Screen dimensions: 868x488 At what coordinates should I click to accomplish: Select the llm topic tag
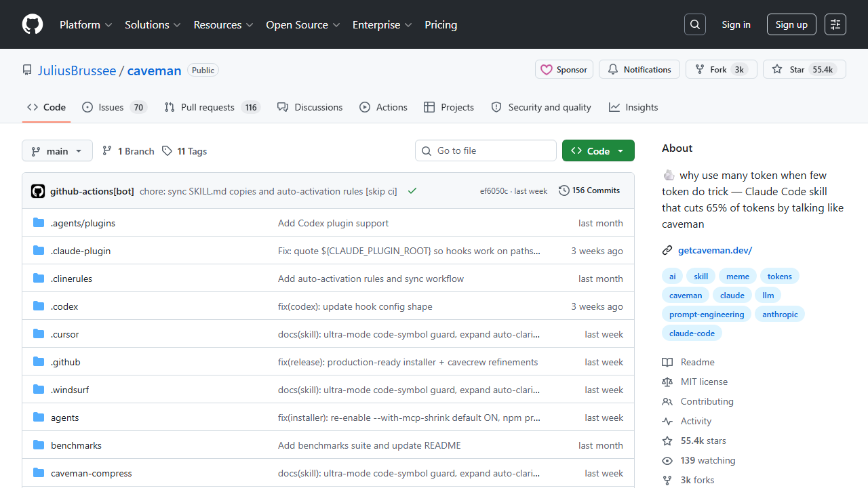768,296
